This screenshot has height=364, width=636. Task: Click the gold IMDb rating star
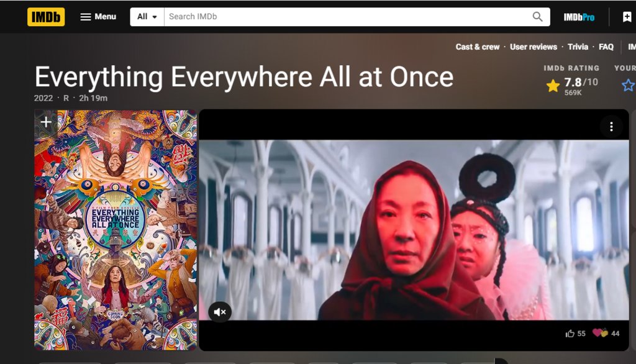click(x=553, y=86)
